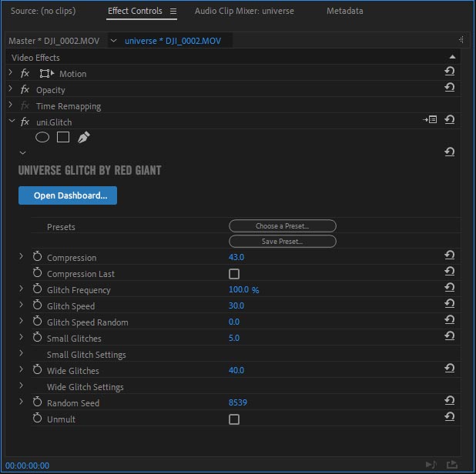Click Open Dashboard button
Viewport: 476px width, 474px height.
pyautogui.click(x=68, y=195)
